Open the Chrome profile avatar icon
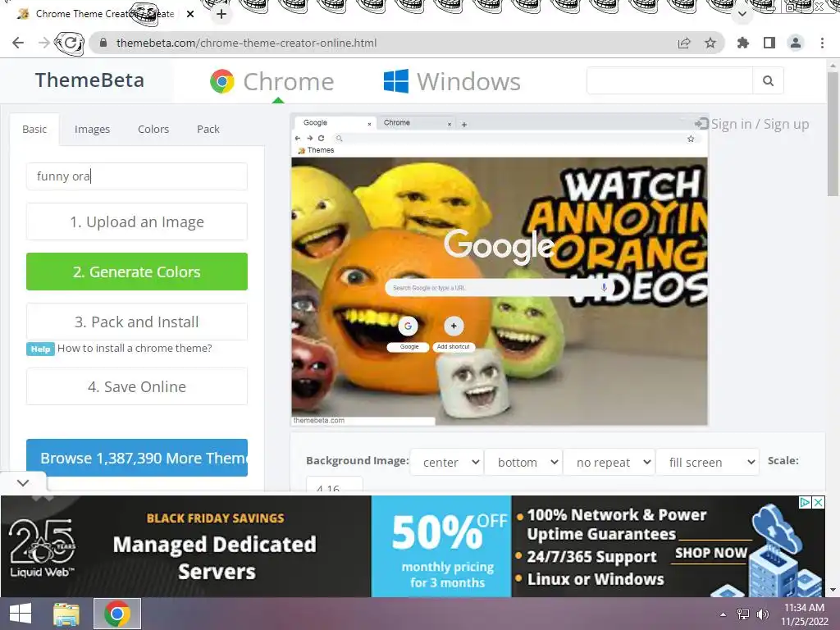 (796, 43)
